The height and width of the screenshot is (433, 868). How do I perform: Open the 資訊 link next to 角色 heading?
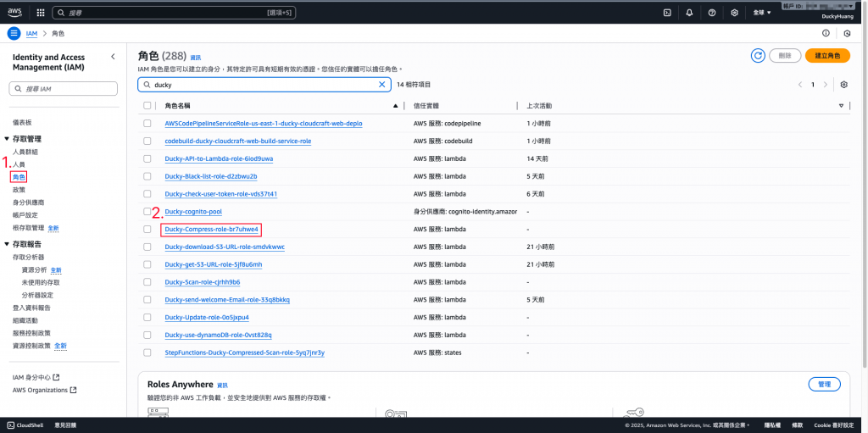(x=196, y=58)
